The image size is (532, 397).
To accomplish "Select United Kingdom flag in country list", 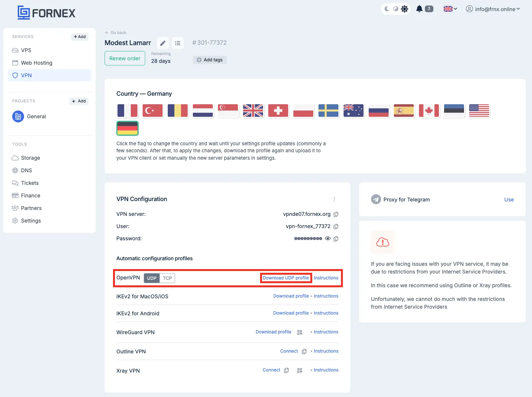I will [x=253, y=111].
